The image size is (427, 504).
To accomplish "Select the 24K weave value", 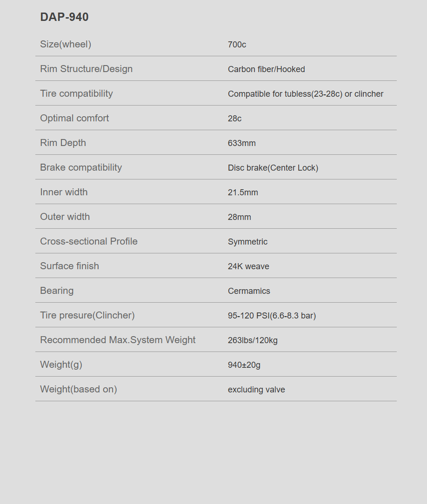I will pyautogui.click(x=248, y=266).
